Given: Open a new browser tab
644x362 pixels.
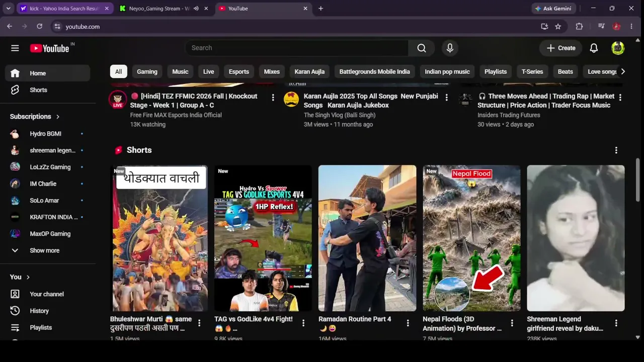Looking at the screenshot, I should (320, 8).
